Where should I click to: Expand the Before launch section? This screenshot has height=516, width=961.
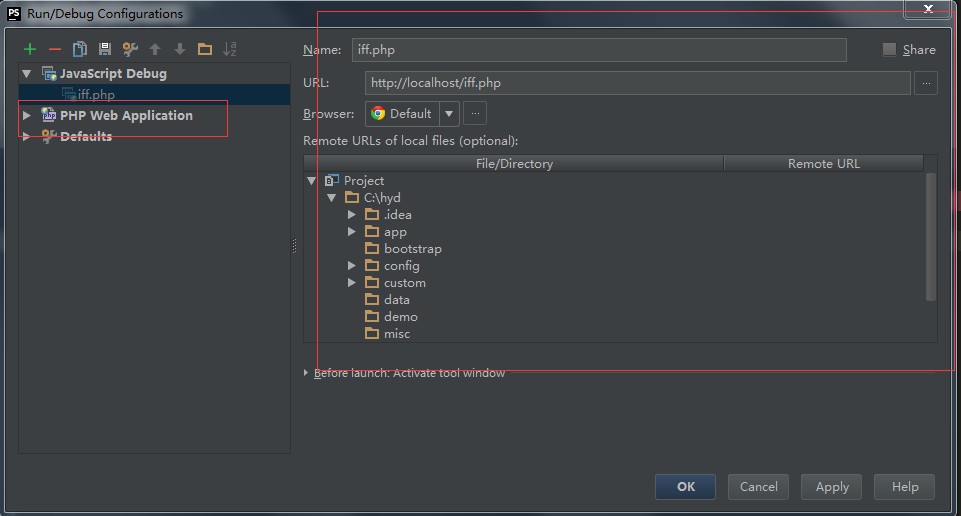(306, 373)
